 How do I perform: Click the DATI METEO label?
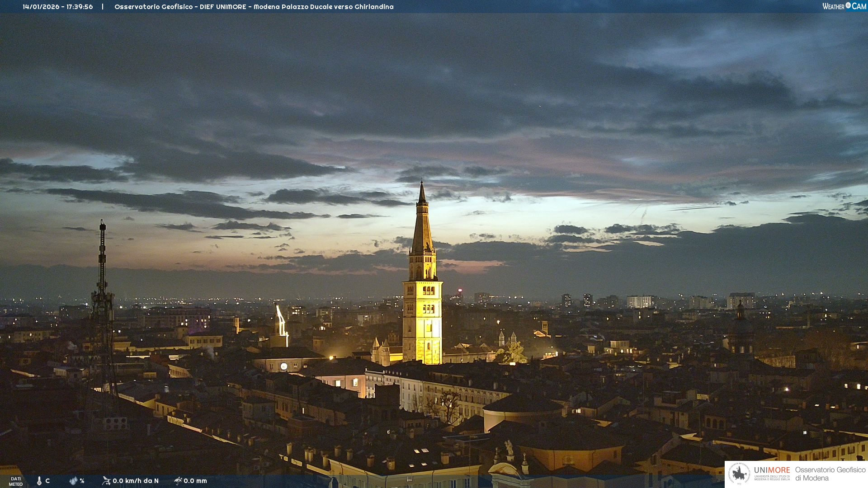tap(16, 481)
